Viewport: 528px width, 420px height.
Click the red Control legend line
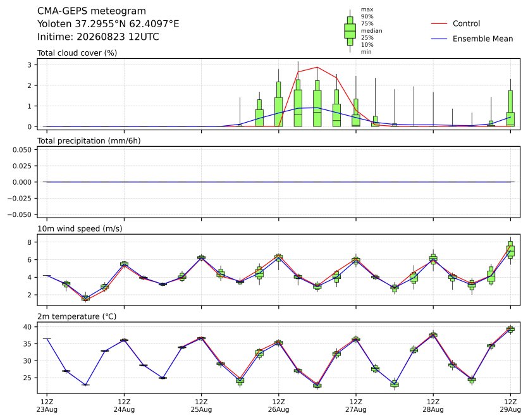coord(439,23)
